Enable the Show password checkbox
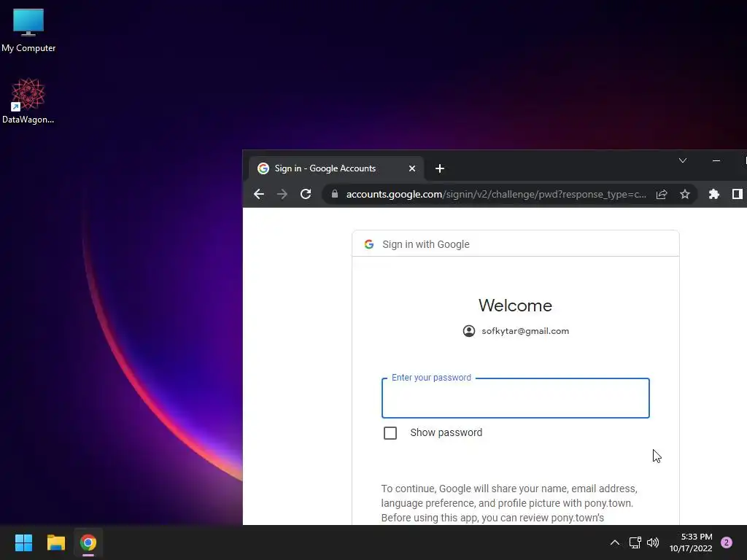 click(390, 433)
